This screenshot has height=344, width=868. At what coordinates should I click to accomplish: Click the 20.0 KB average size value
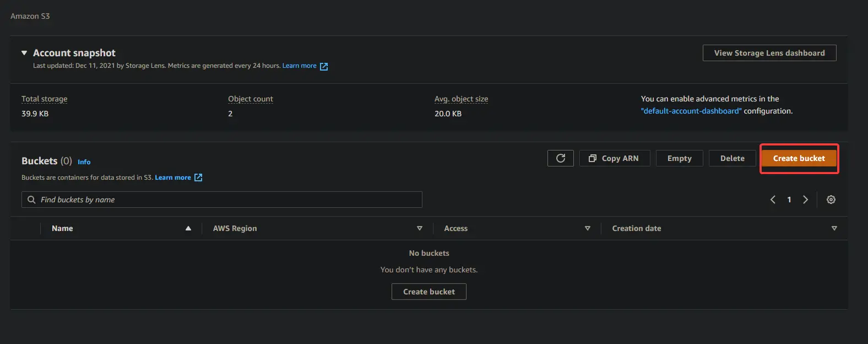[448, 114]
